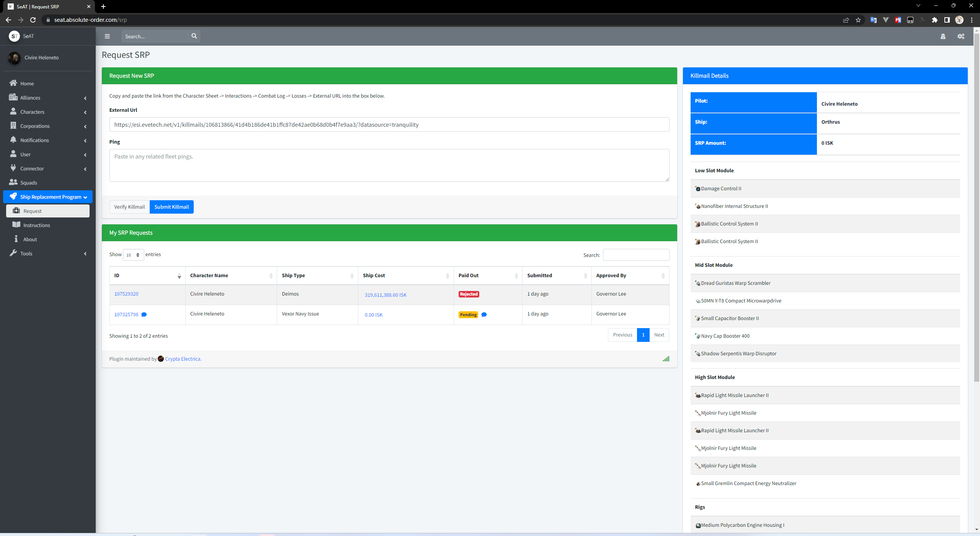Click the search magnifier icon button
Viewport: 980px width, 536px height.
tap(194, 36)
